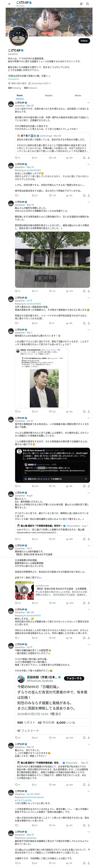This screenshot has height=868, width=98.
Task: Bookmark the May 14 post
Action: click(84, 195)
